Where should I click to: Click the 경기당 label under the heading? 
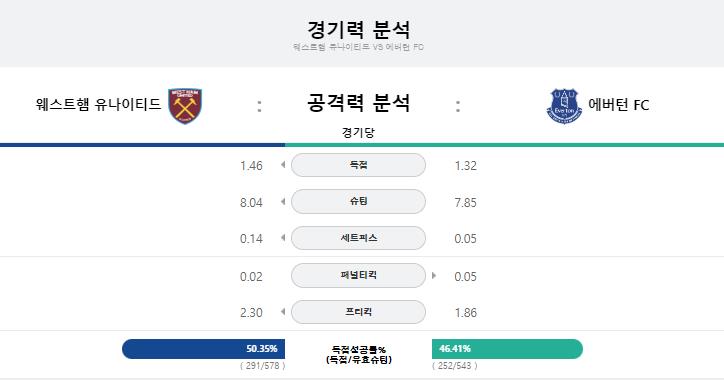click(x=358, y=133)
